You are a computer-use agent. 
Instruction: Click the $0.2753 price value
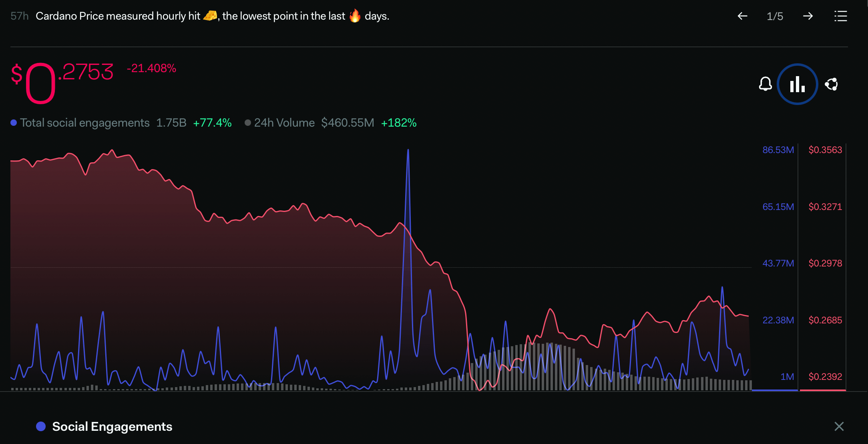[x=62, y=82]
